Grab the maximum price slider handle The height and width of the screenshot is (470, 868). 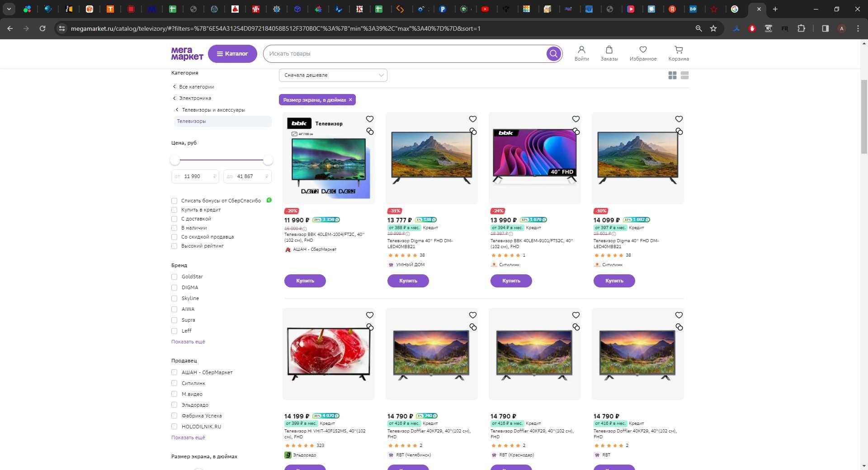coord(268,160)
